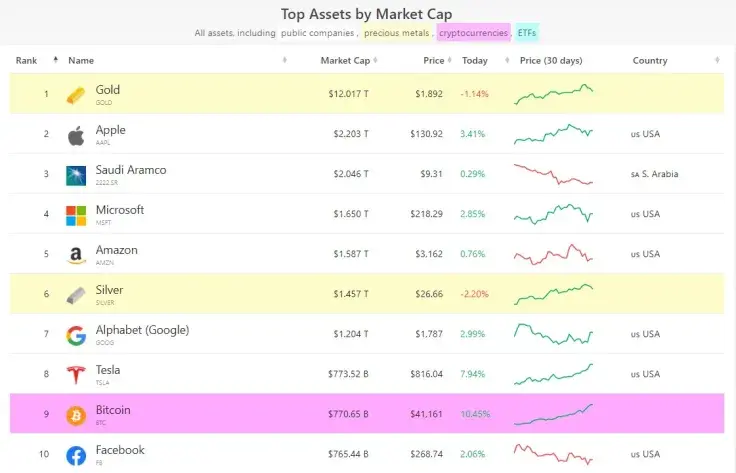Click the Rank column header
Viewport: 736px width, 473px height.
[x=26, y=60]
